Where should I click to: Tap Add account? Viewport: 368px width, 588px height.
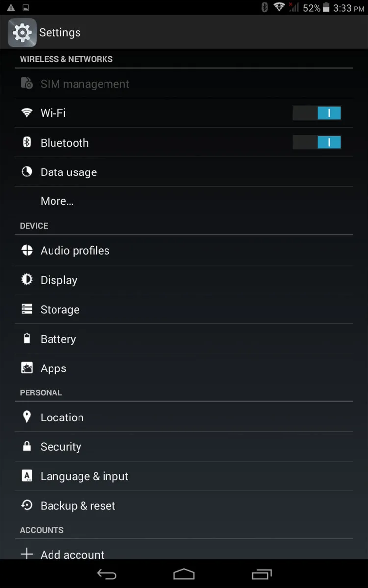[72, 554]
